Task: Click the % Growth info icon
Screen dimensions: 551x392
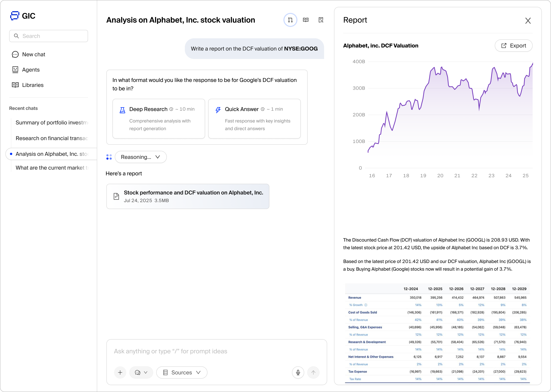Action: 366,305
